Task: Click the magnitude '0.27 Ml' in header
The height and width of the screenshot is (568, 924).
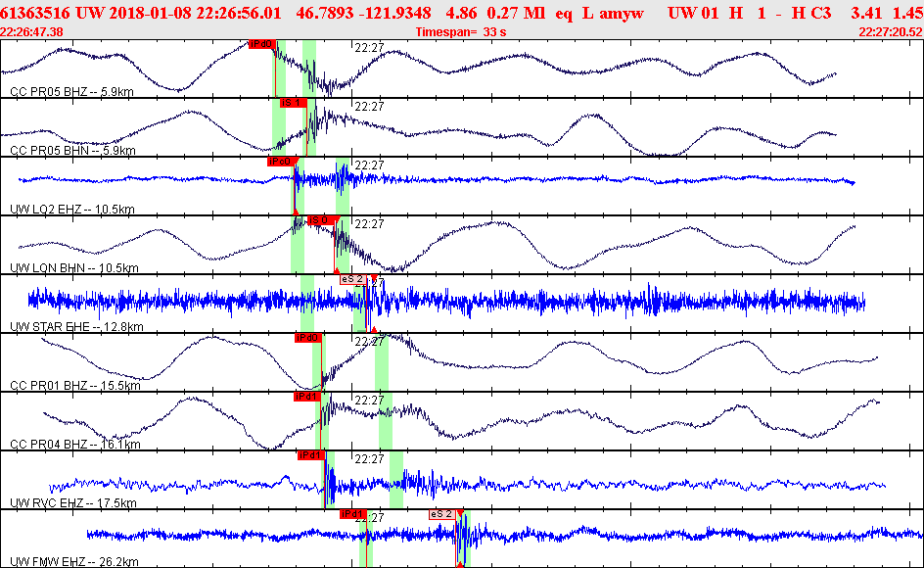Action: 516,13
